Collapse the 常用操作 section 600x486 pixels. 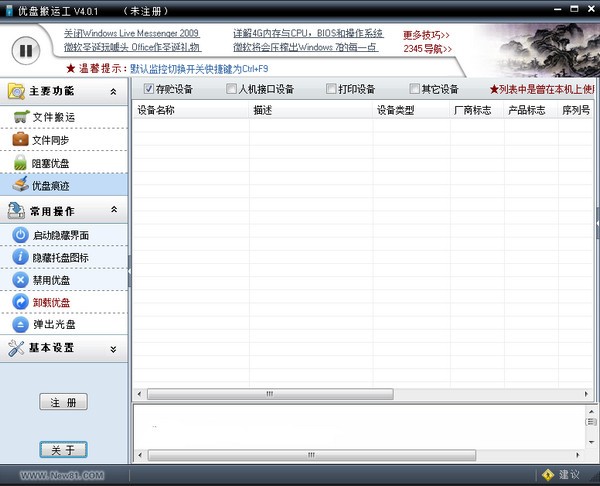tap(113, 210)
